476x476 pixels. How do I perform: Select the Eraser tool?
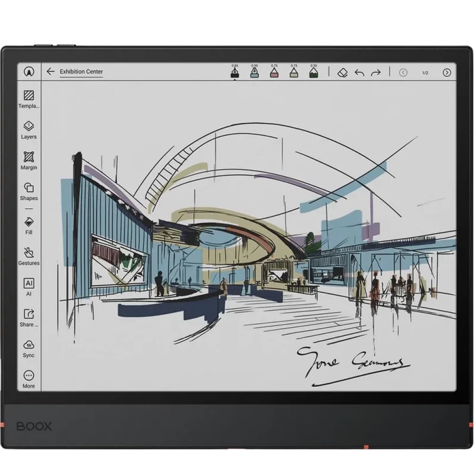click(343, 72)
